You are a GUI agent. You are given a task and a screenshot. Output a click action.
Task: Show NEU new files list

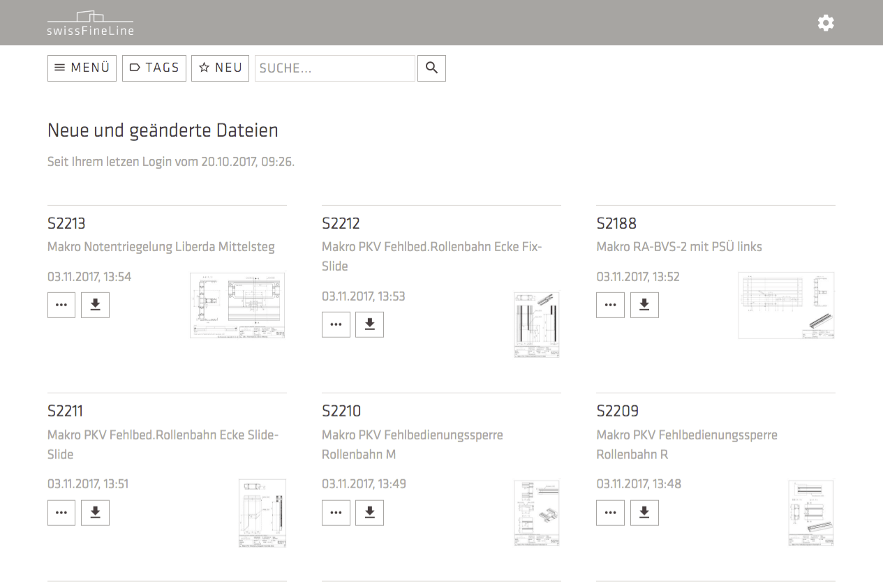pos(220,68)
